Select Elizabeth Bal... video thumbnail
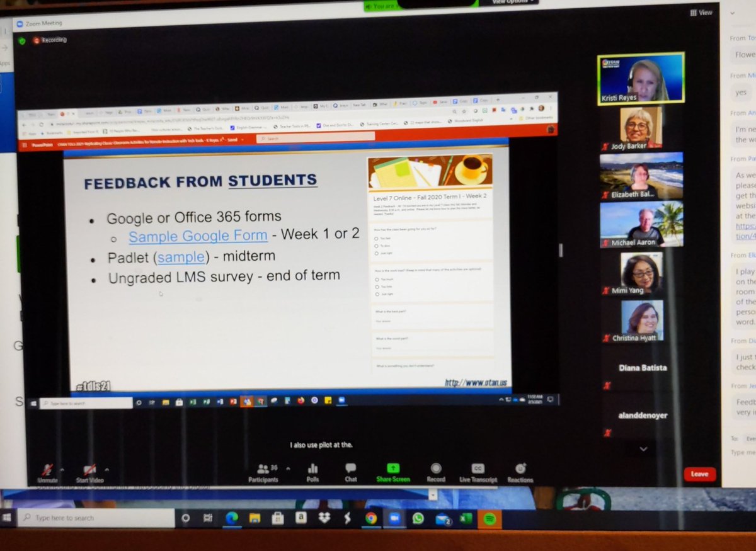 pos(641,176)
